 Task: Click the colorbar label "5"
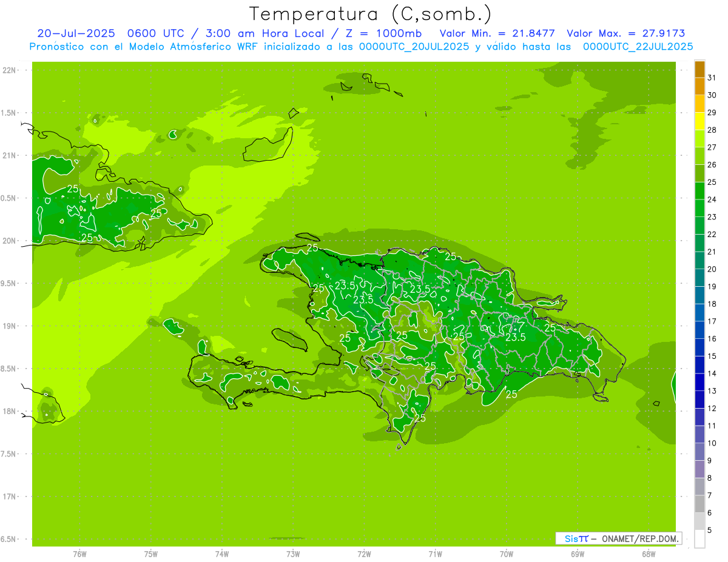click(710, 530)
